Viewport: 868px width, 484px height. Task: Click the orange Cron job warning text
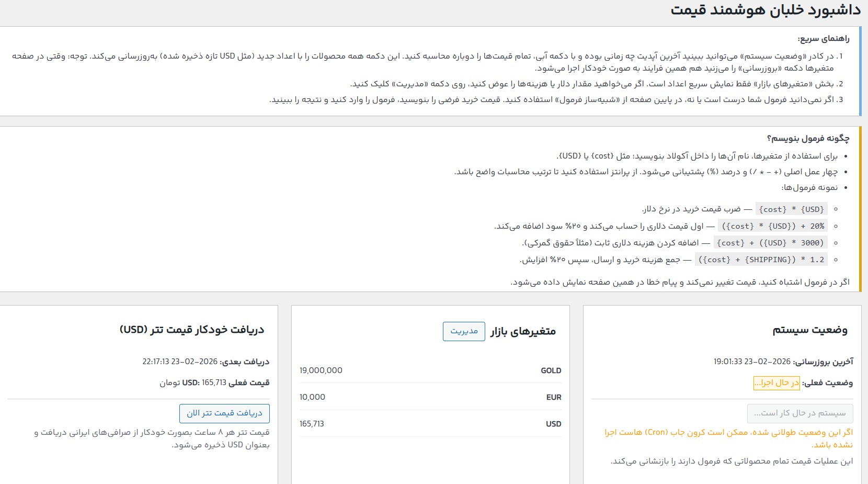(x=729, y=438)
